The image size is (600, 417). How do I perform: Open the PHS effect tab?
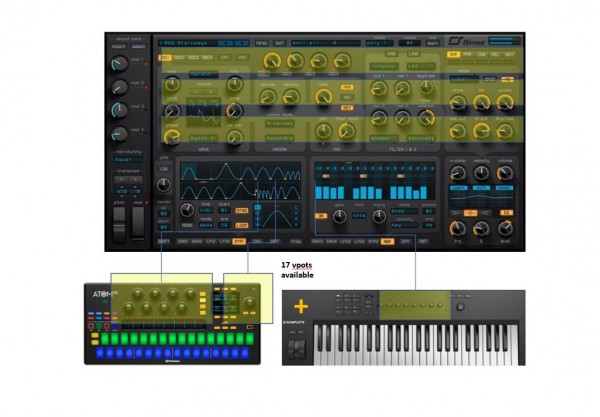468,55
